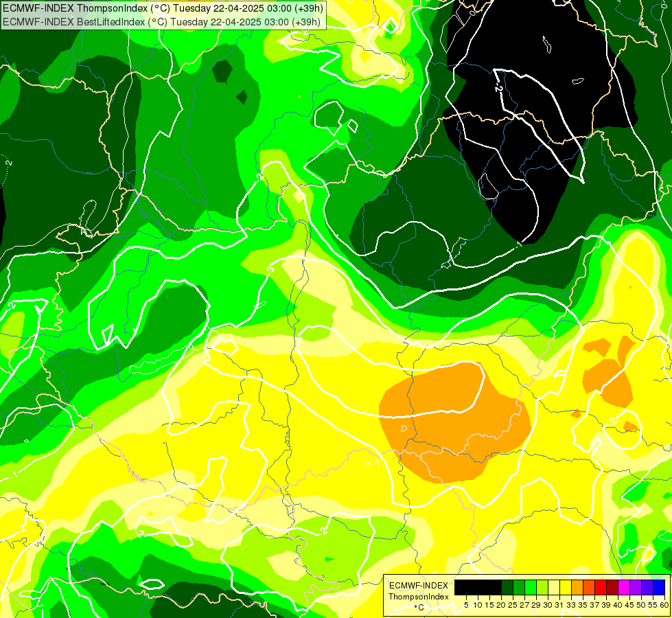The height and width of the screenshot is (618, 672).
Task: Select the black 15–20 legend swatch
Action: [496, 588]
